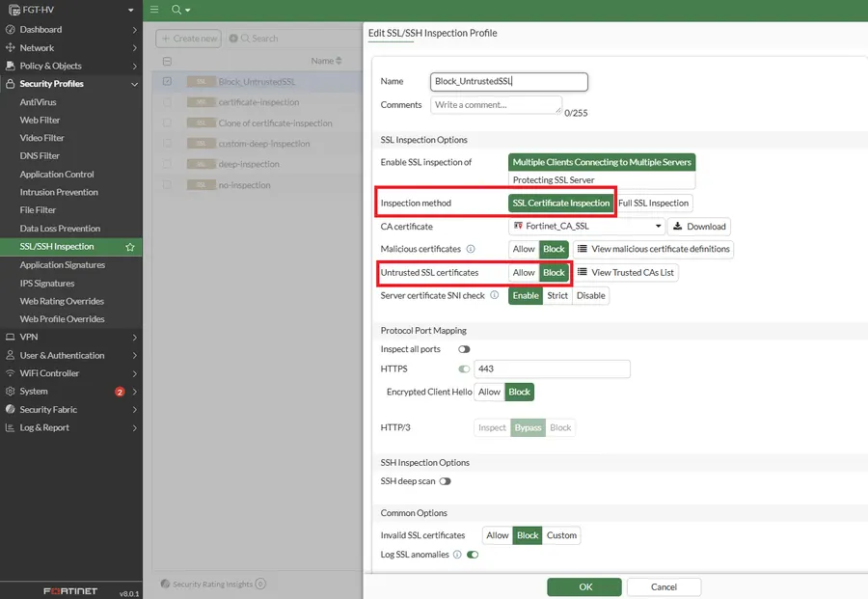This screenshot has width=868, height=599.
Task: Check the select-all checkbox in table header
Action: point(167,61)
